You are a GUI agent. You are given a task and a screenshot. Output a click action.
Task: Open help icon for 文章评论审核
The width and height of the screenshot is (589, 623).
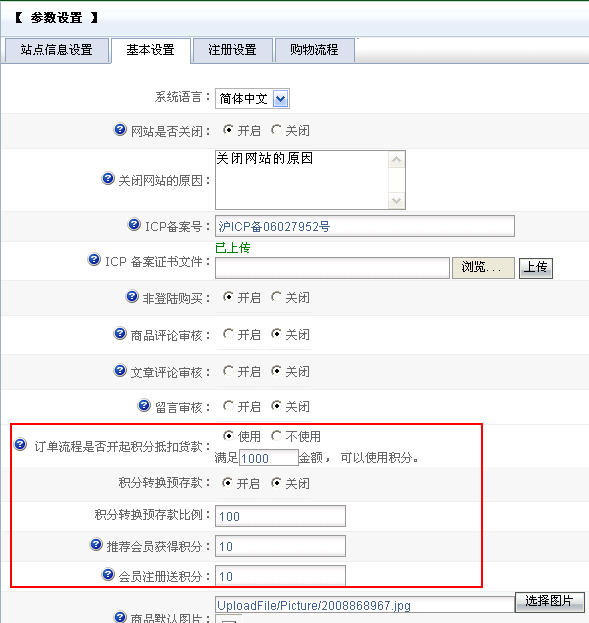tap(120, 370)
